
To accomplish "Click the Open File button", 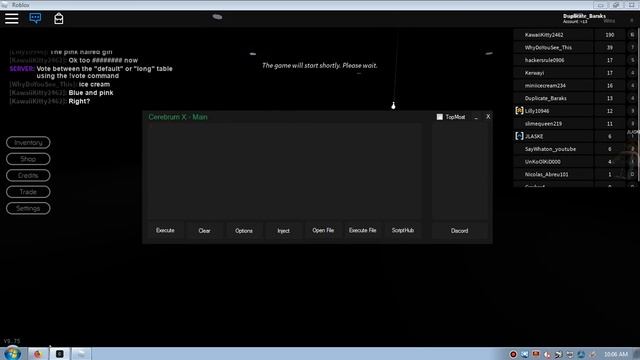I will point(323,231).
